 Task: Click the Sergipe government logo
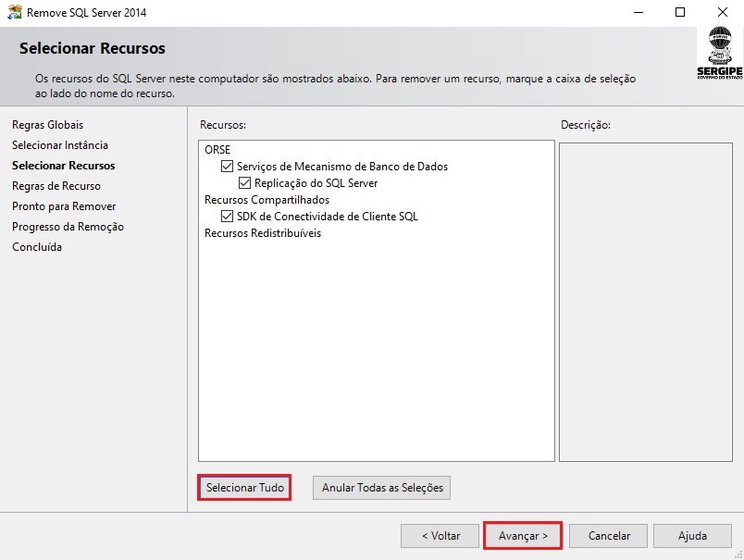718,53
